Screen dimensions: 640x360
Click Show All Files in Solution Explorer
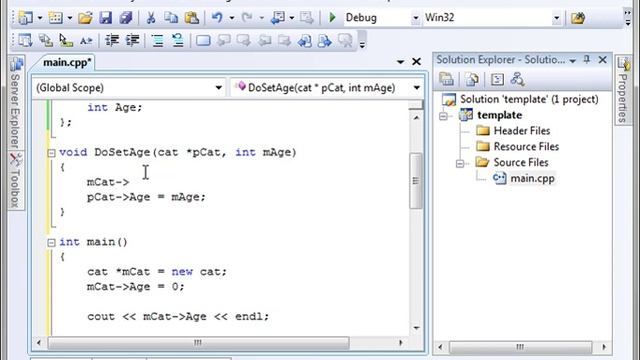pyautogui.click(x=472, y=79)
